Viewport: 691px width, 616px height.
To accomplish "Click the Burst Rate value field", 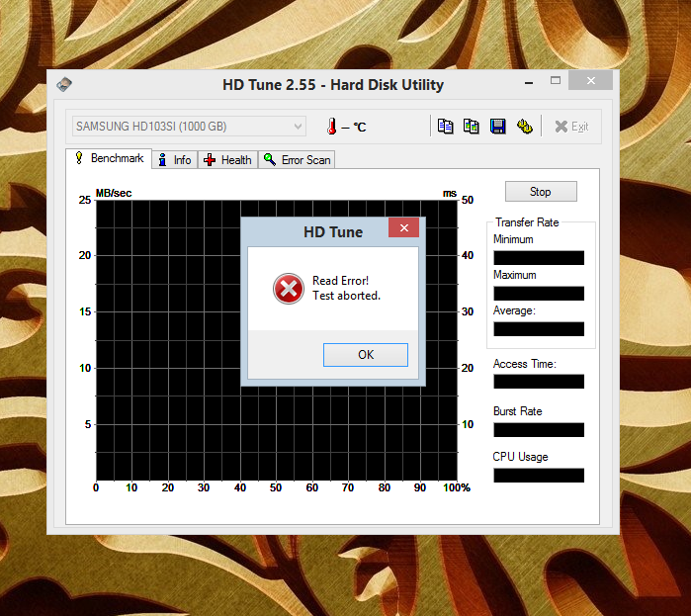I will tap(539, 430).
